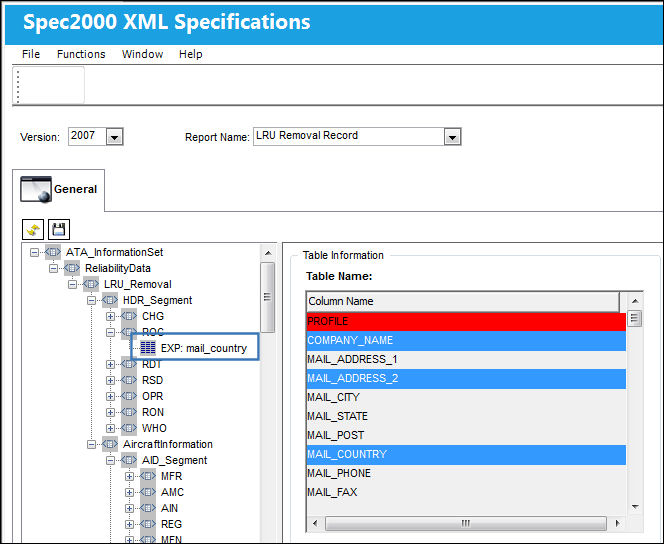Select the MAIL_ADDRESS_1 column row

[466, 359]
